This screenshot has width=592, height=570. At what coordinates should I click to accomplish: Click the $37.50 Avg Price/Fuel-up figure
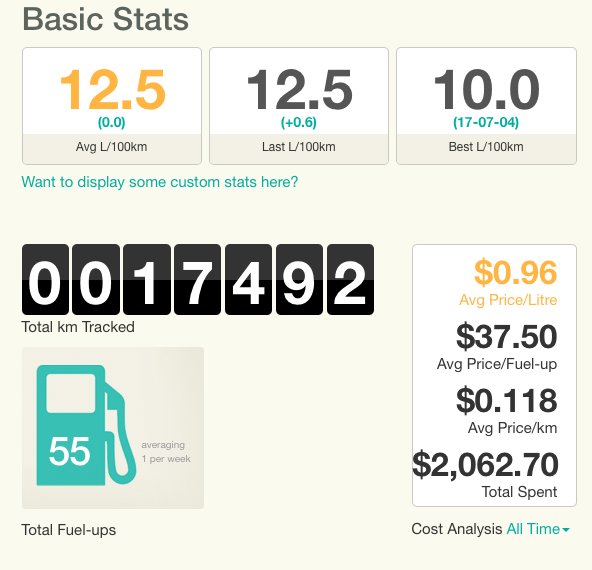506,336
